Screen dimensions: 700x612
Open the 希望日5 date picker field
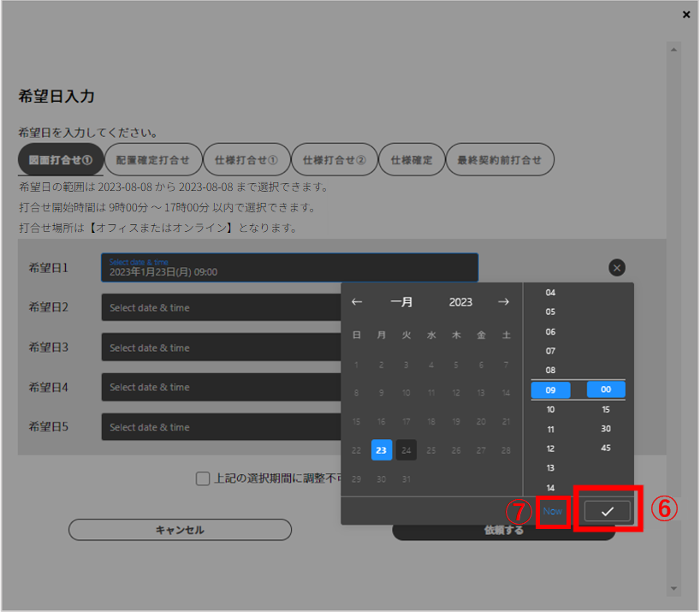tap(221, 427)
